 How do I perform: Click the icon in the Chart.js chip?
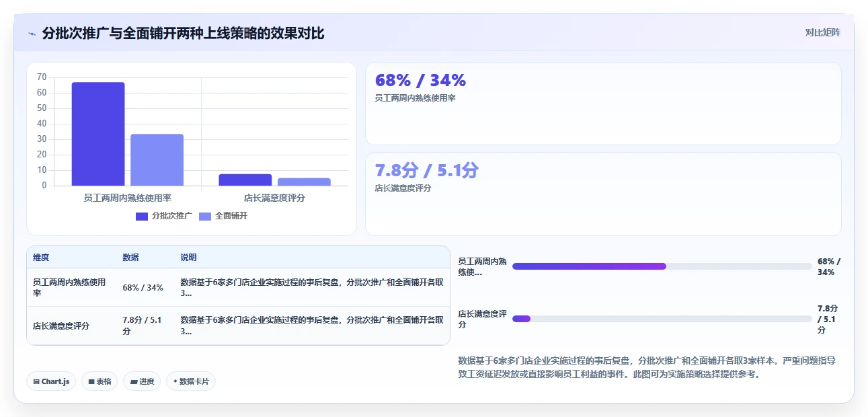[36, 381]
